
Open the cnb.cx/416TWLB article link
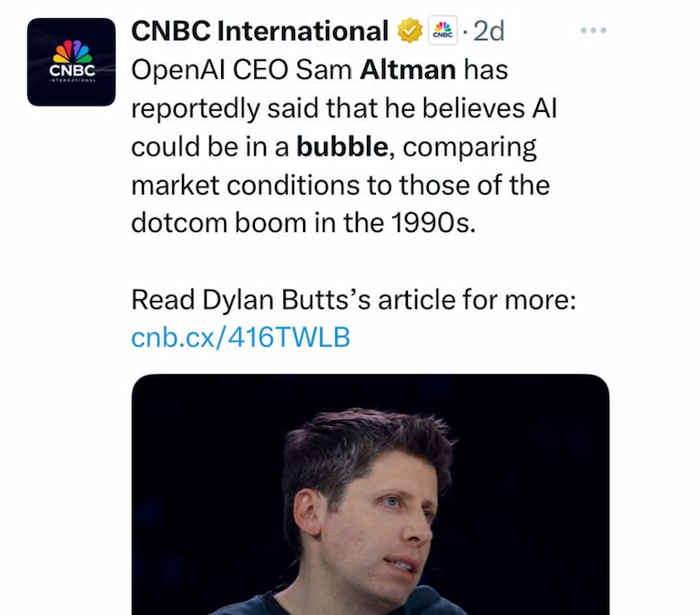(x=240, y=338)
